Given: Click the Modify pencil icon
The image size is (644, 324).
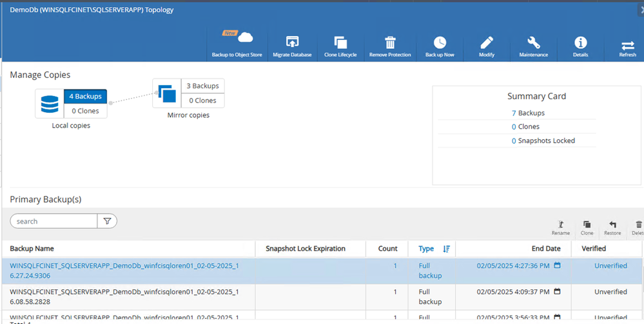Looking at the screenshot, I should (x=487, y=44).
